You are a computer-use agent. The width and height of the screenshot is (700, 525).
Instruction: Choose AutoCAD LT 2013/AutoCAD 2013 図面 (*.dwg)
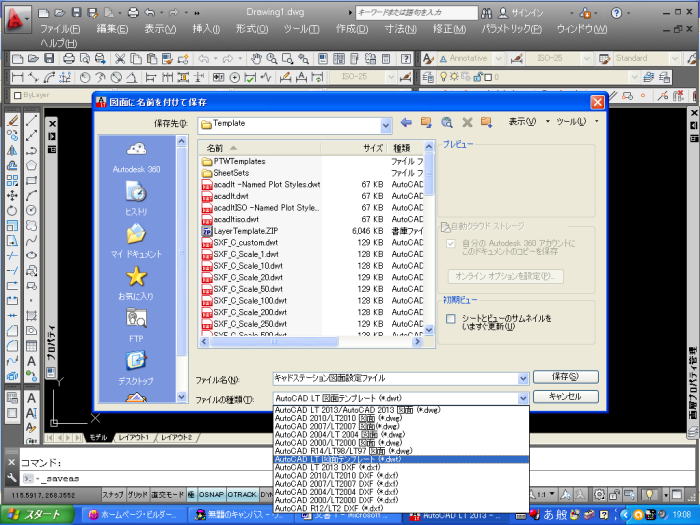401,410
